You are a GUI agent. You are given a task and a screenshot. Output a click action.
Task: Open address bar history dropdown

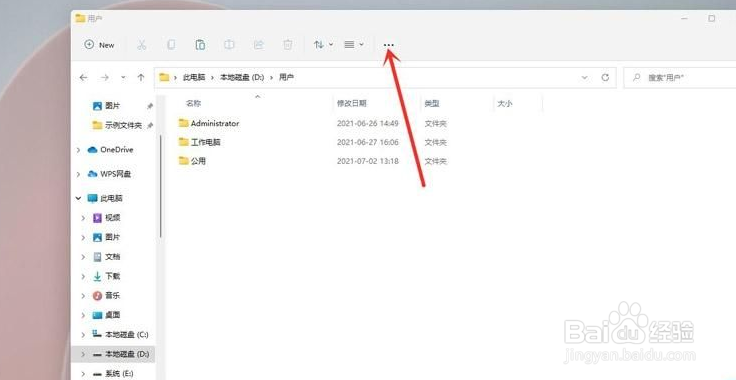584,77
